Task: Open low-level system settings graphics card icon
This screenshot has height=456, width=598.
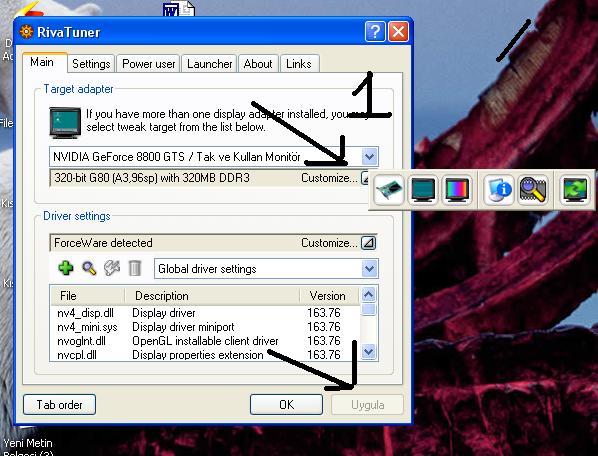Action: [x=389, y=189]
